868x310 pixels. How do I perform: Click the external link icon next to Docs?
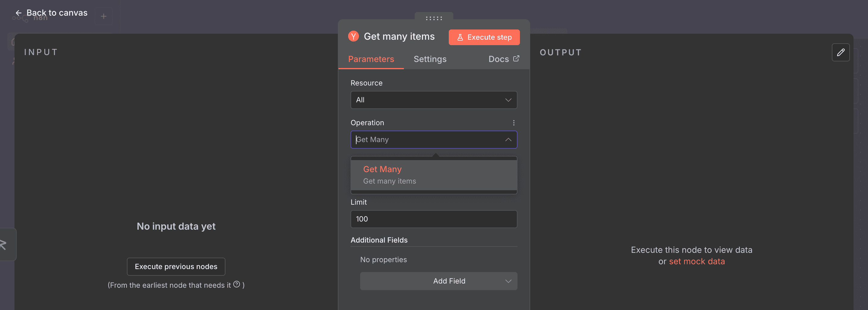coord(516,59)
